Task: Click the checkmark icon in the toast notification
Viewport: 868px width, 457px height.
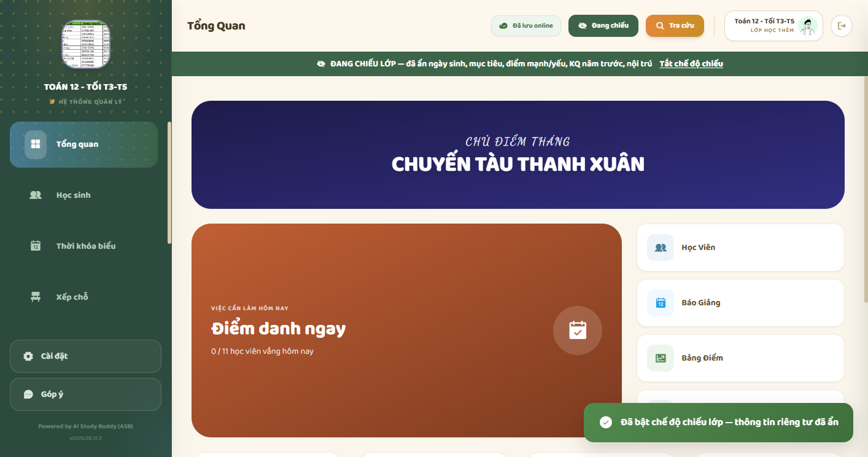Action: 606,423
